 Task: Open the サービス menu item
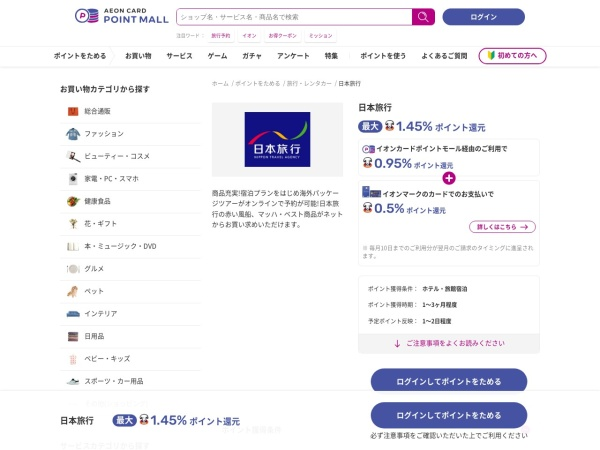[179, 56]
